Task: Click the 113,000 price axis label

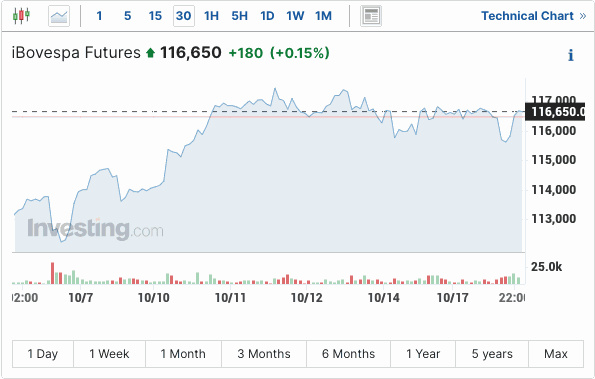Action: (x=554, y=219)
